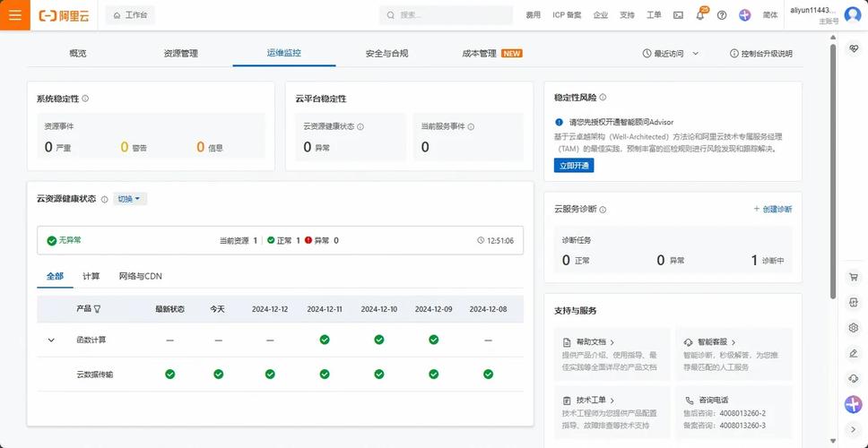The image size is (868, 448).
Task: Click the 1 诊断中 count
Action: tap(768, 261)
